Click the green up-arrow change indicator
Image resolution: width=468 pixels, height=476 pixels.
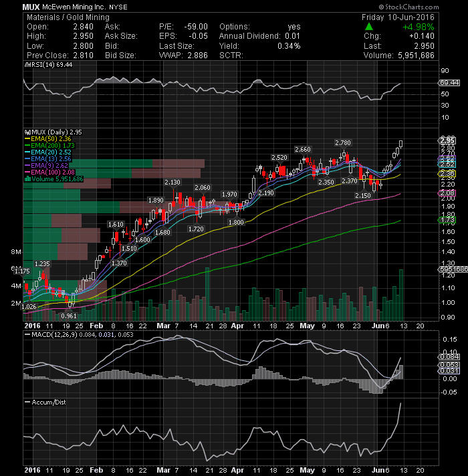pyautogui.click(x=369, y=27)
